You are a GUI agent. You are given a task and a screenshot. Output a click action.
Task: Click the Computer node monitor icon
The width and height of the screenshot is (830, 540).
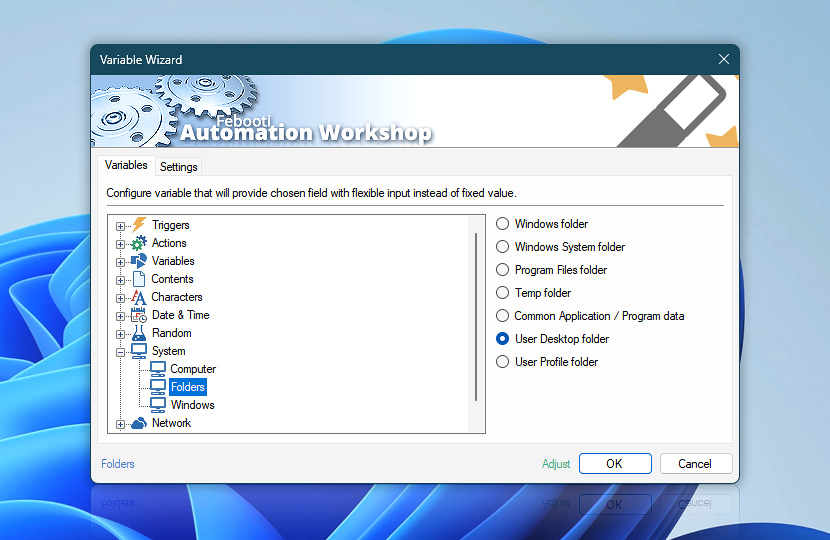pyautogui.click(x=158, y=369)
